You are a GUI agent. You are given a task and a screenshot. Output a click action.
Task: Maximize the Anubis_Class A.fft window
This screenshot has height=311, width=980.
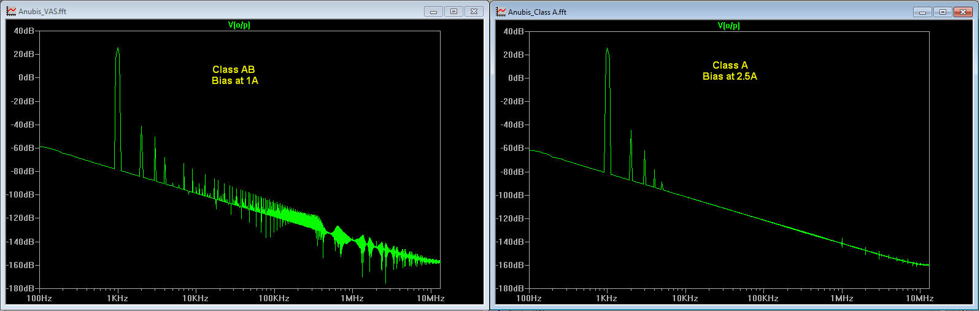click(943, 12)
